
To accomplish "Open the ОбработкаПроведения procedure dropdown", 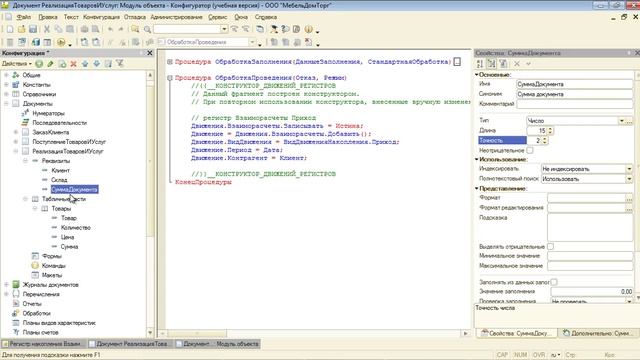I will (252, 42).
